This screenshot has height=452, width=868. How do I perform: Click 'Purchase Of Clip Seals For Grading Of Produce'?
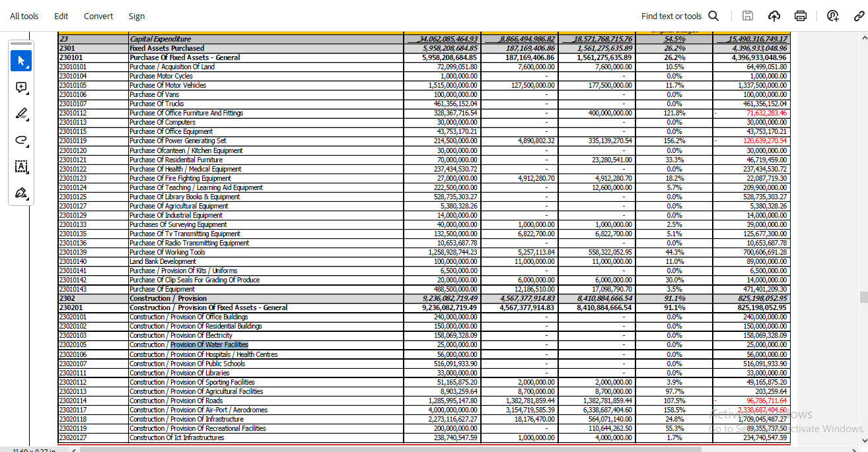coord(195,280)
